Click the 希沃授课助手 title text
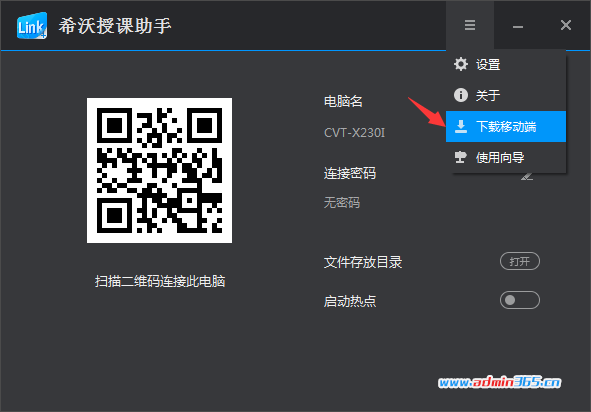 pos(115,26)
